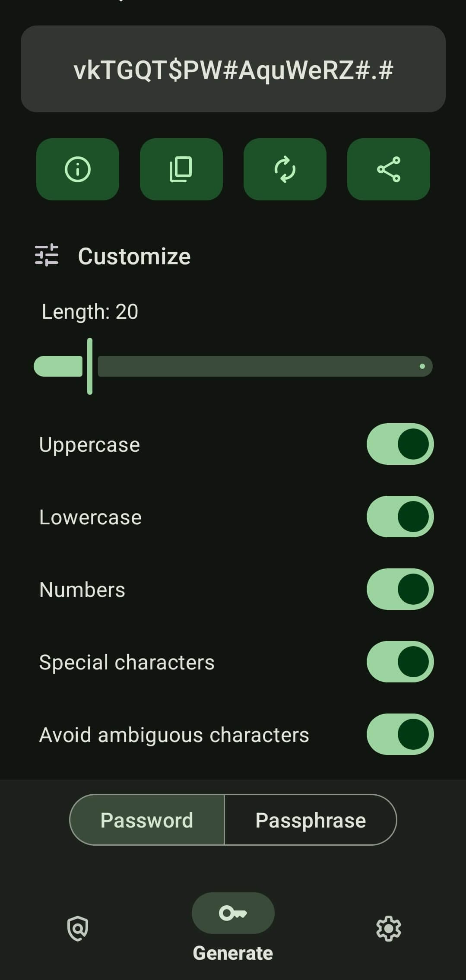Tap the Generate label in navigation
The height and width of the screenshot is (980, 466).
233,953
